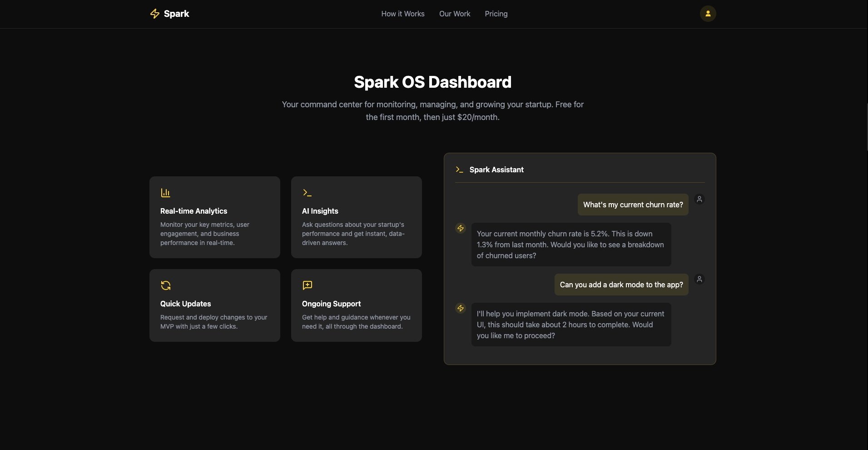Select the Quick Updates refresh icon
The width and height of the screenshot is (868, 450).
166,285
